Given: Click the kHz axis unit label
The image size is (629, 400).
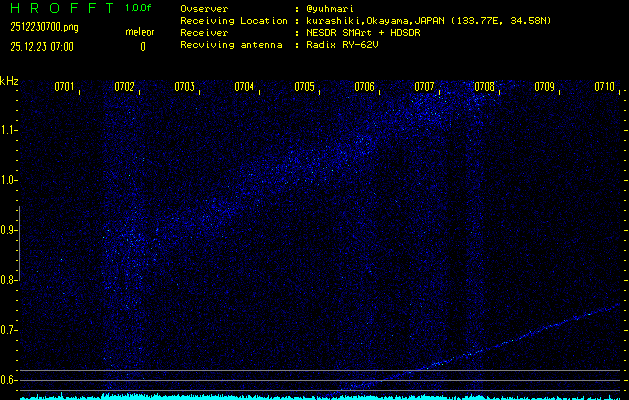Looking at the screenshot, I should tap(9, 80).
